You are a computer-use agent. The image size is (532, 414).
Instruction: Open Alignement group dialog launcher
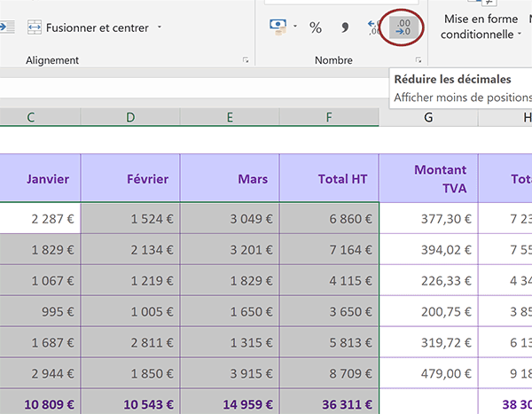click(246, 60)
